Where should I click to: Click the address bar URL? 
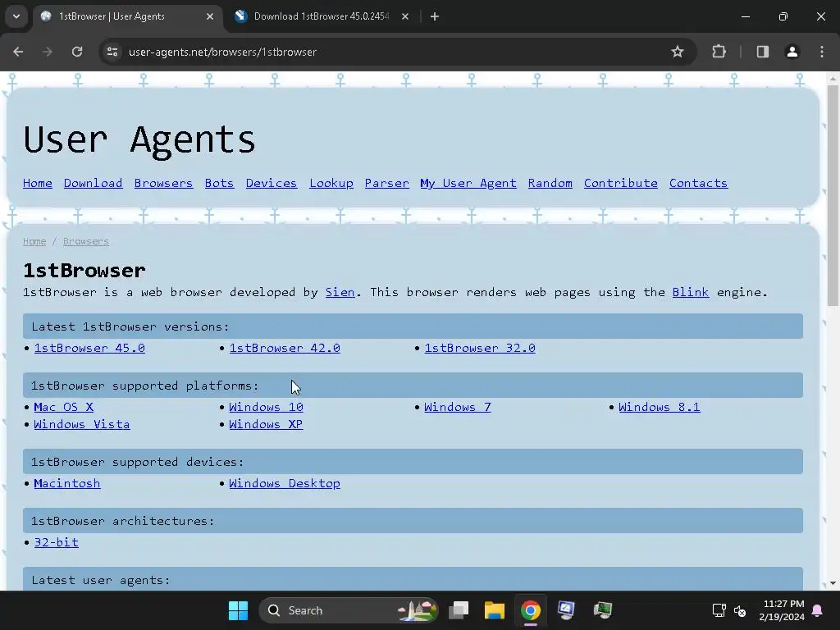coord(223,52)
